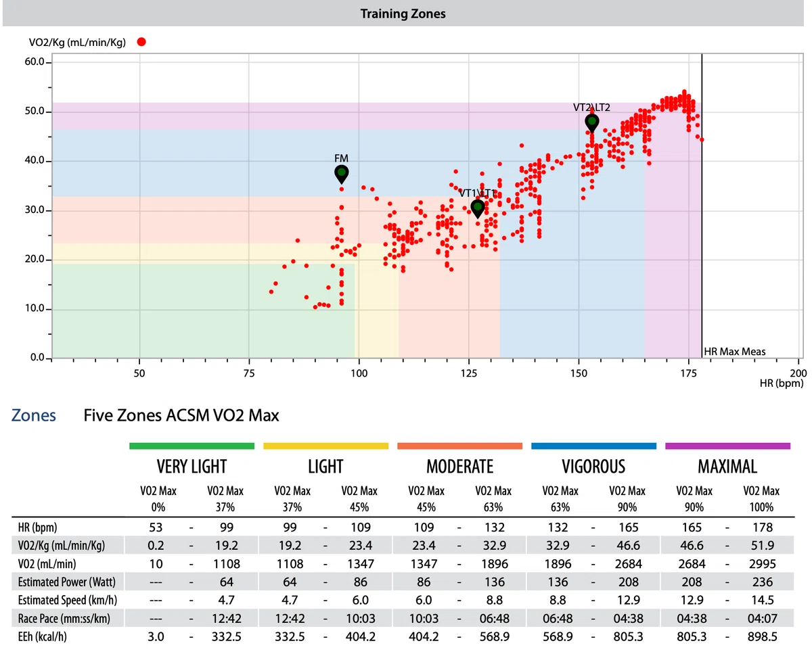Click VO2/Kg value 51.9
Image resolution: width=812 pixels, height=658 pixels.
(762, 546)
